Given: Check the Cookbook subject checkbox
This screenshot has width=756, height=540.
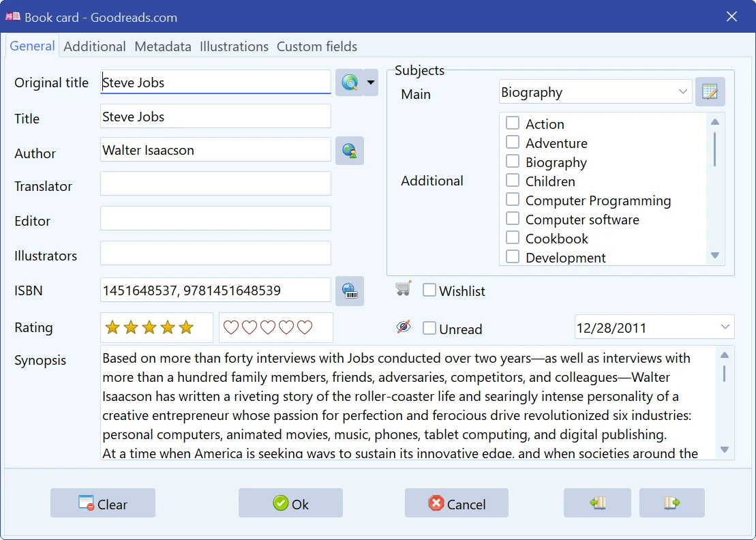Looking at the screenshot, I should click(x=513, y=238).
